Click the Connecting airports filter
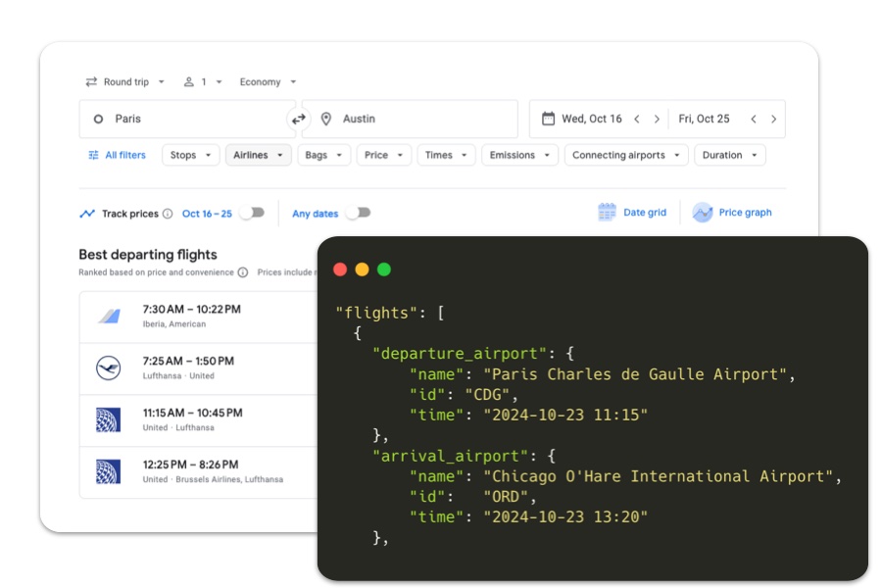This screenshot has height=588, width=882. 626,154
